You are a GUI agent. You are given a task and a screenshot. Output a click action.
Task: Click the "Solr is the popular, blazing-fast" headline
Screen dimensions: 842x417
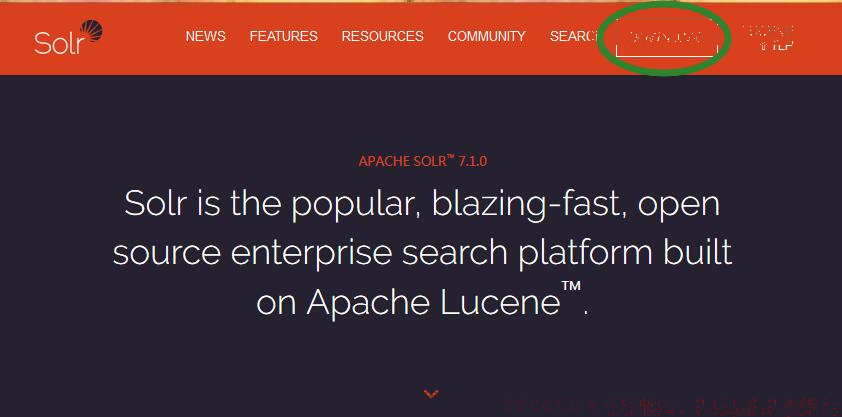click(422, 253)
